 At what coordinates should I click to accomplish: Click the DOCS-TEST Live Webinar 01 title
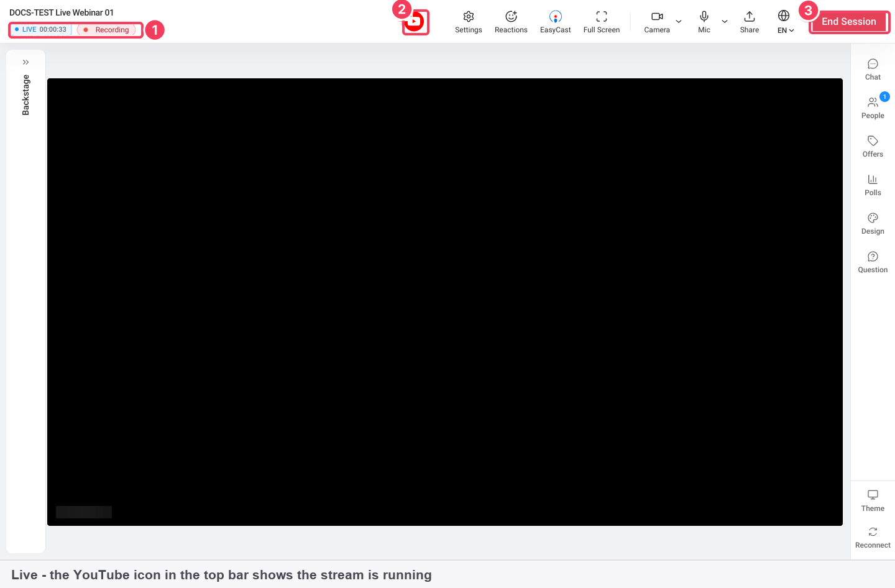click(x=62, y=12)
